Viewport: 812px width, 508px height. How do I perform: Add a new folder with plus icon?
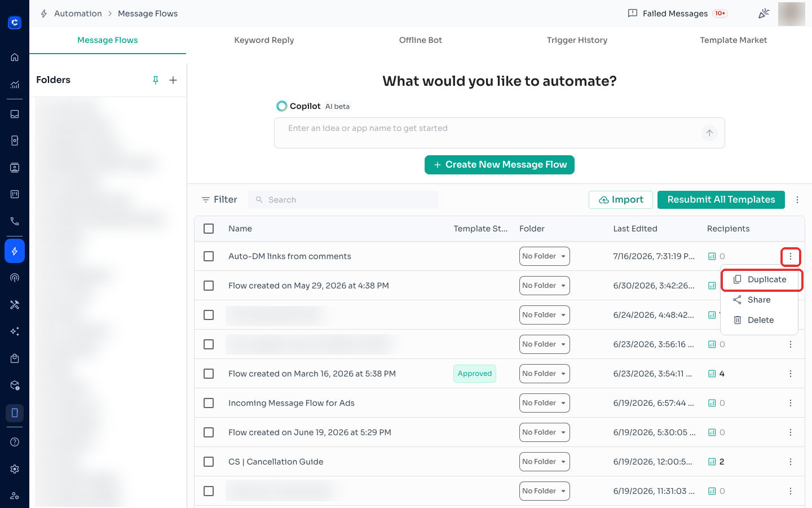[x=173, y=80]
